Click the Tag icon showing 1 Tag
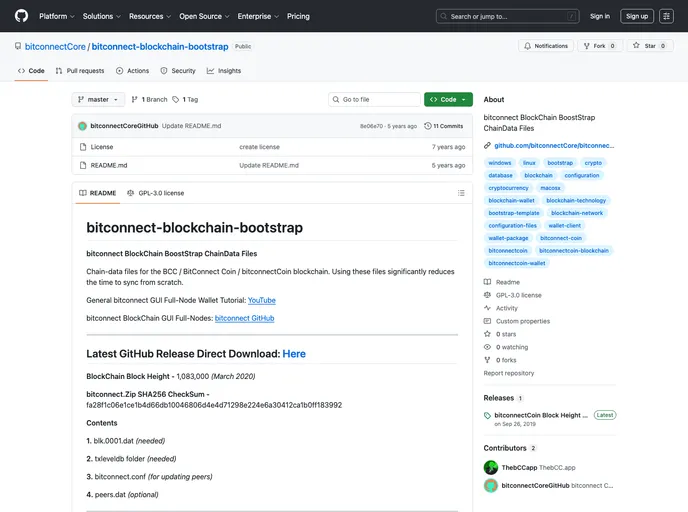The width and height of the screenshot is (688, 512). (176, 100)
